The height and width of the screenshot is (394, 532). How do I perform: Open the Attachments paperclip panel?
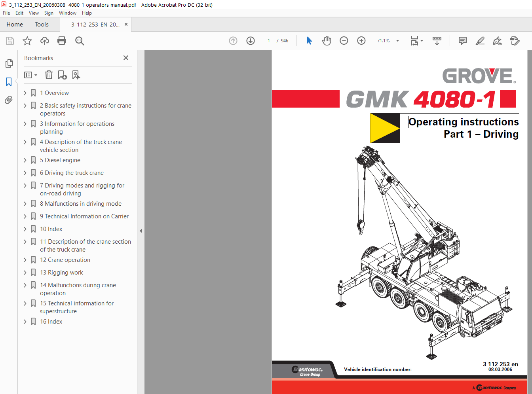9,100
